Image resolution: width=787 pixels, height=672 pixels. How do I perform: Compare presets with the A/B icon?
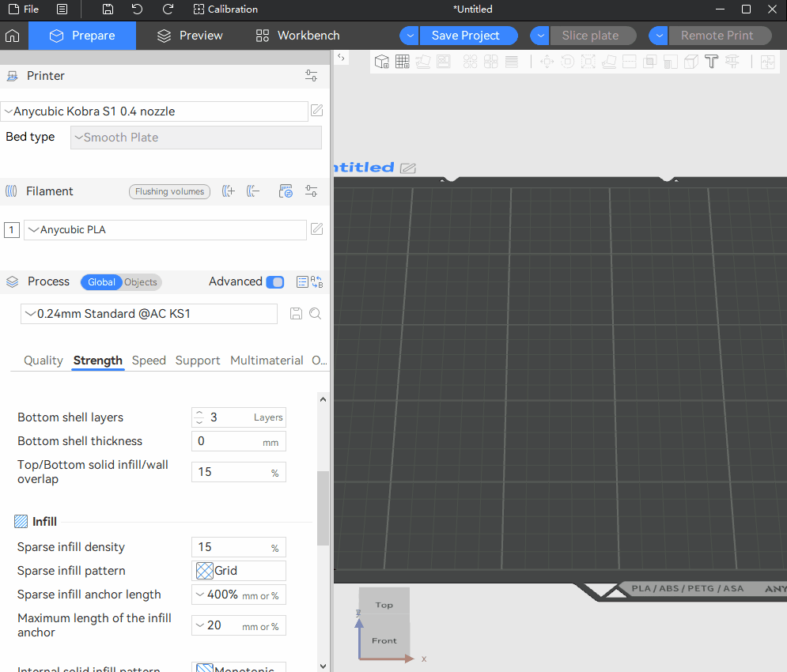316,282
